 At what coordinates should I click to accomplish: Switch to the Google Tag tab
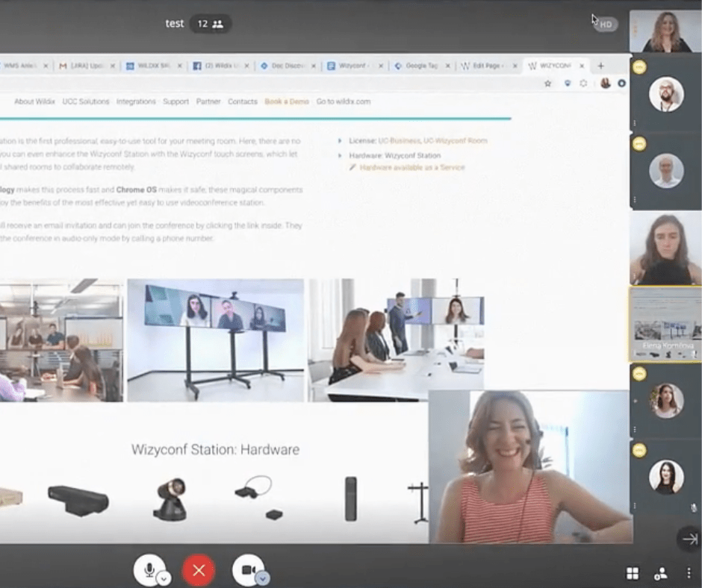[x=421, y=66]
